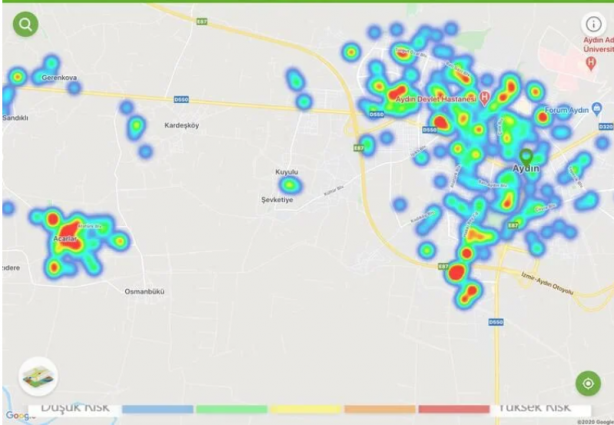
Task: Click the Acarlar place label
Action: click(65, 239)
